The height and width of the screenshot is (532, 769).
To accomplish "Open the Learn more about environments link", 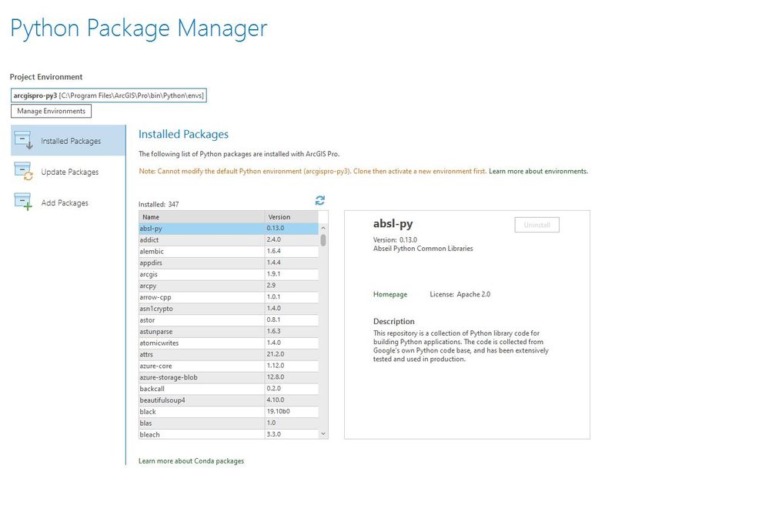I will 539,171.
